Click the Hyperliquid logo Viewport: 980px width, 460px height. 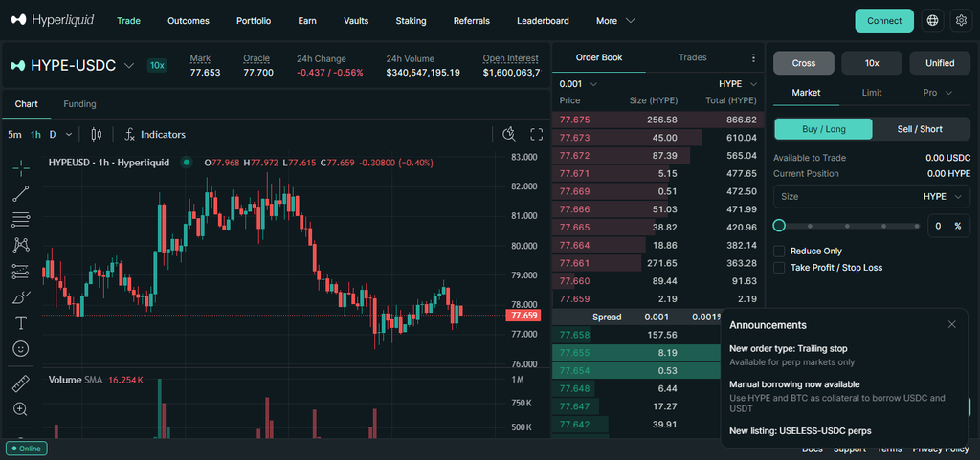click(x=53, y=20)
